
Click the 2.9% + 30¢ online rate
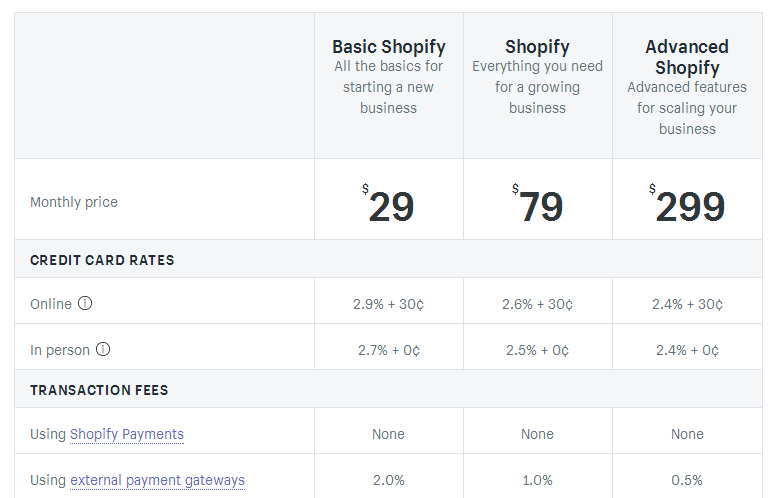point(388,304)
